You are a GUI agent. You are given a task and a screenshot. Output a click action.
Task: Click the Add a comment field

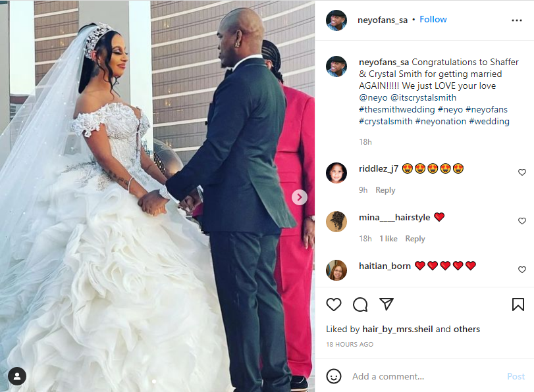tap(427, 376)
